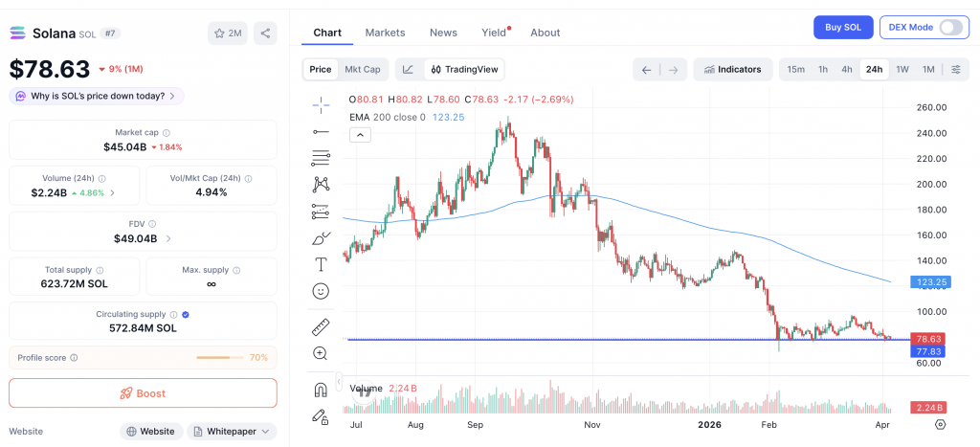This screenshot has width=980, height=447.
Task: Open the News tab
Action: [x=443, y=33]
